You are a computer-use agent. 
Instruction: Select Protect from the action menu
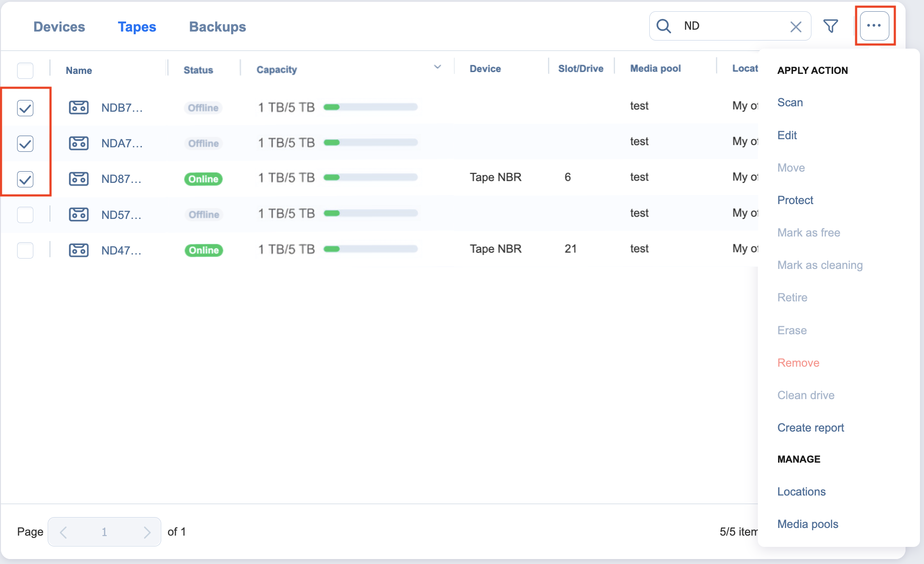(x=795, y=200)
